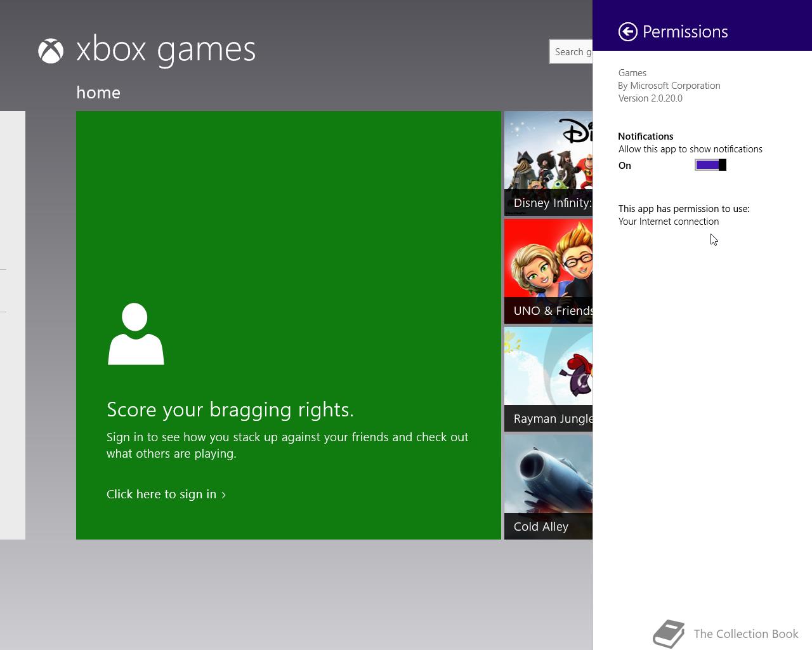Click here to sign in link
Viewport: 812px width, 650px height.
click(166, 494)
